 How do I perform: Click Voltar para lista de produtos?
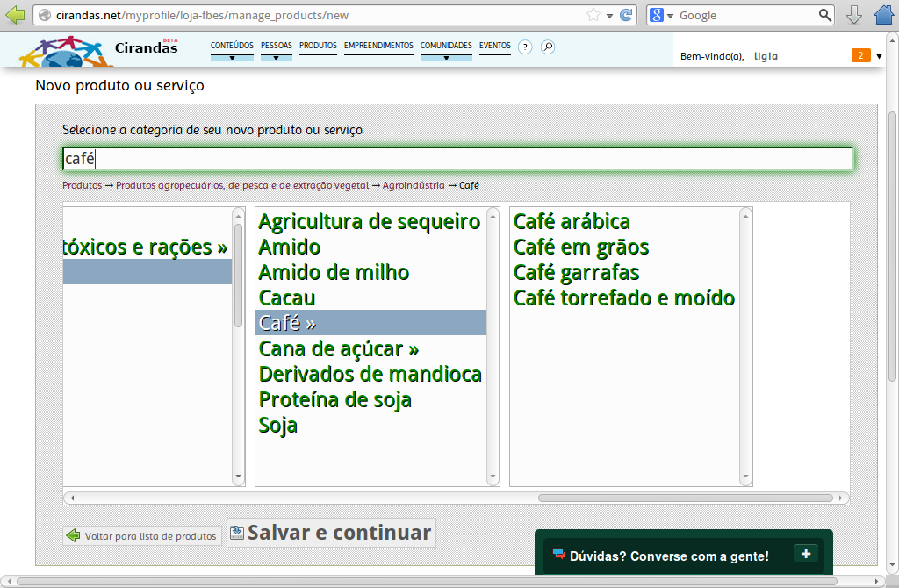pyautogui.click(x=142, y=536)
